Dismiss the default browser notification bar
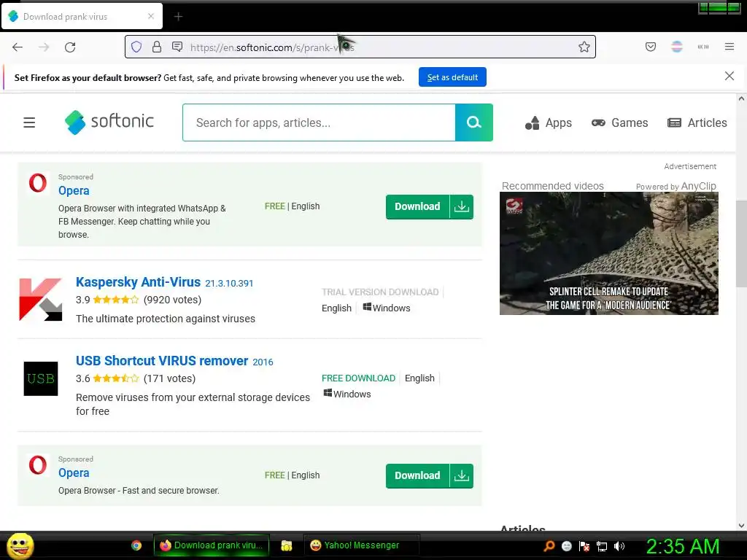Screen dimensions: 747x560 click(x=729, y=76)
